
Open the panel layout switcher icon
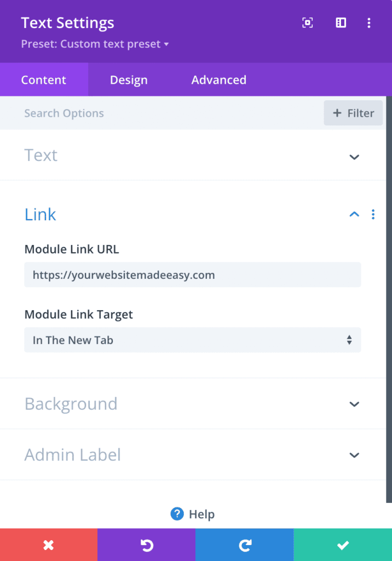point(341,23)
